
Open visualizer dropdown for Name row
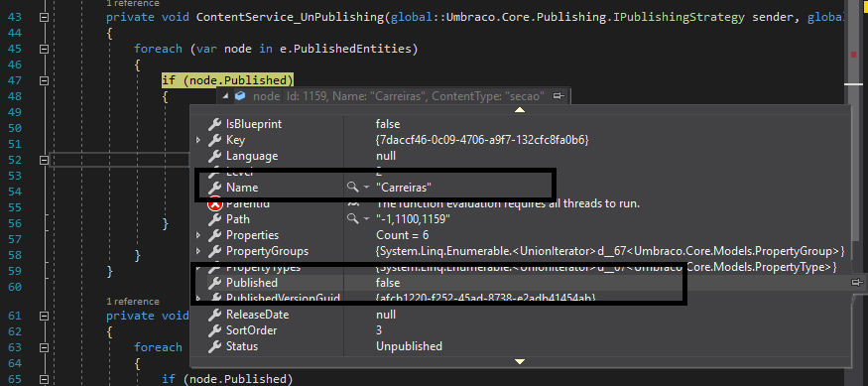click(366, 188)
